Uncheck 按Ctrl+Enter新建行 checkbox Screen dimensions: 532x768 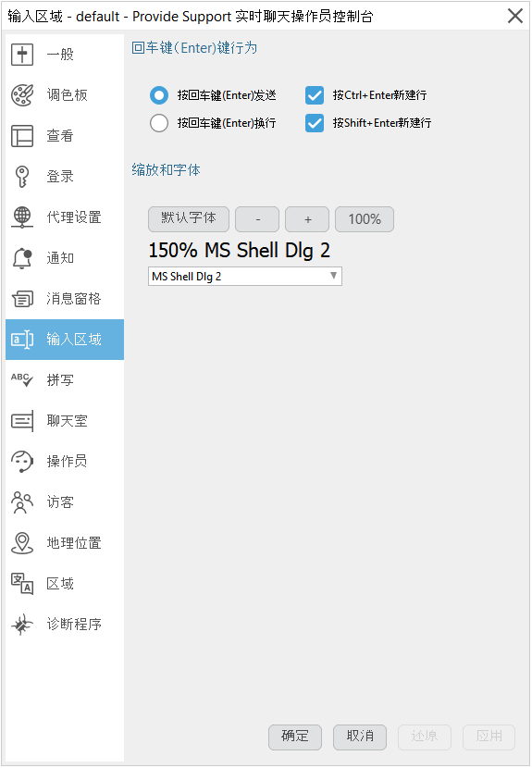(x=315, y=95)
